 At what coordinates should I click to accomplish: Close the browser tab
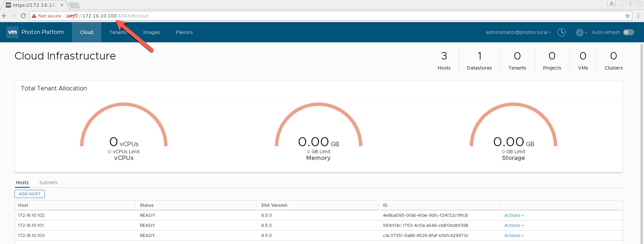[62, 5]
